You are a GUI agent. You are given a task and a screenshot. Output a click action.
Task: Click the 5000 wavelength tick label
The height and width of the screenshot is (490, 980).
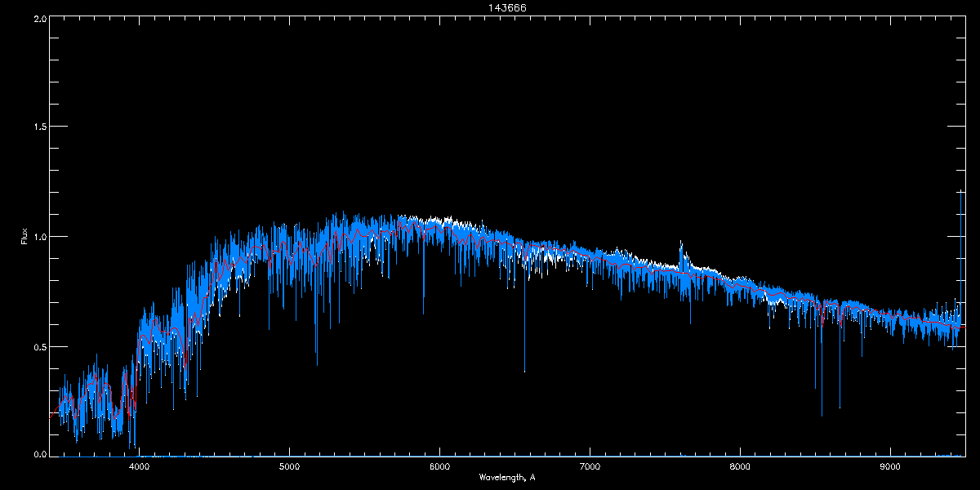coord(289,467)
